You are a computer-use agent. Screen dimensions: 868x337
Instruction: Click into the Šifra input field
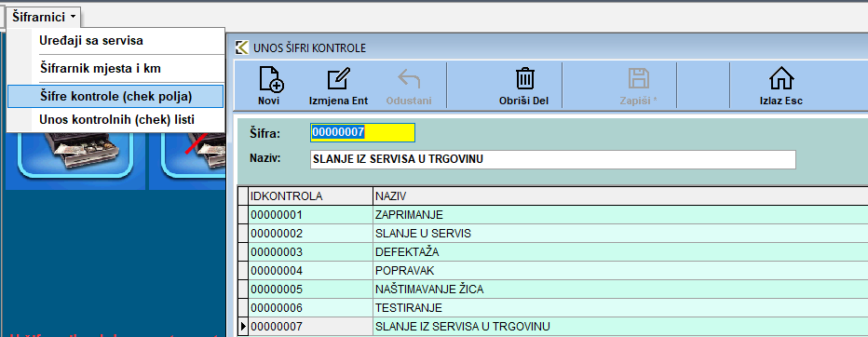(x=362, y=132)
